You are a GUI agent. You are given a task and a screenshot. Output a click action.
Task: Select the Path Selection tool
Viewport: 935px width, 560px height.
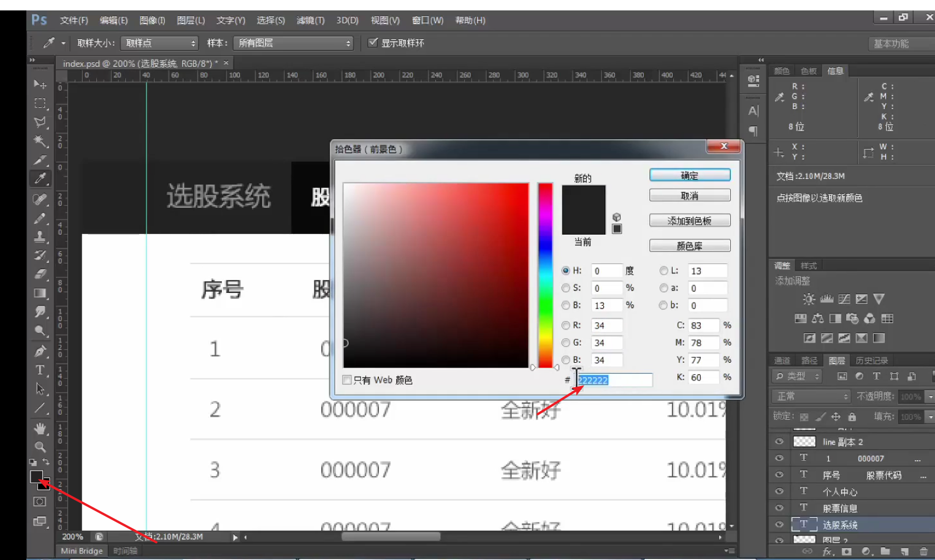(x=40, y=389)
